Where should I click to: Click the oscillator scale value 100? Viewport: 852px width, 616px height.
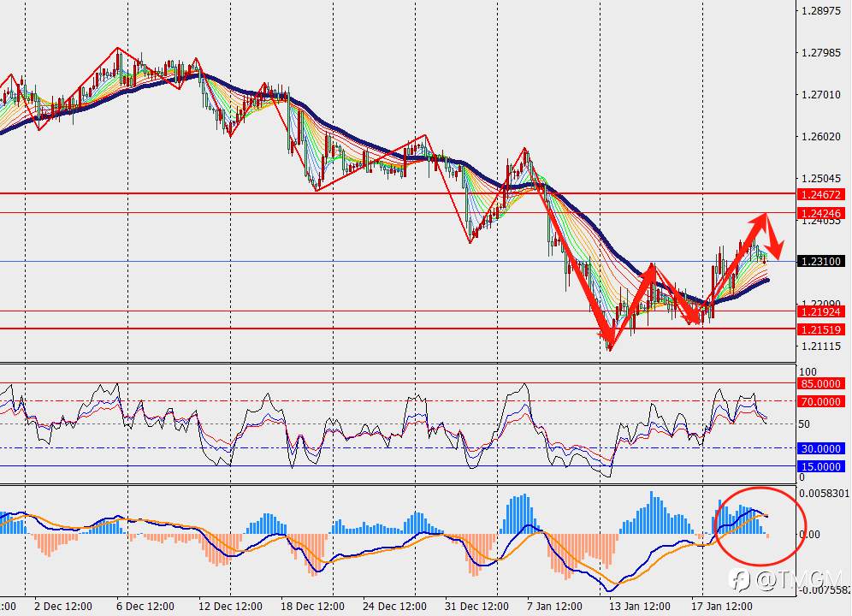pyautogui.click(x=808, y=372)
